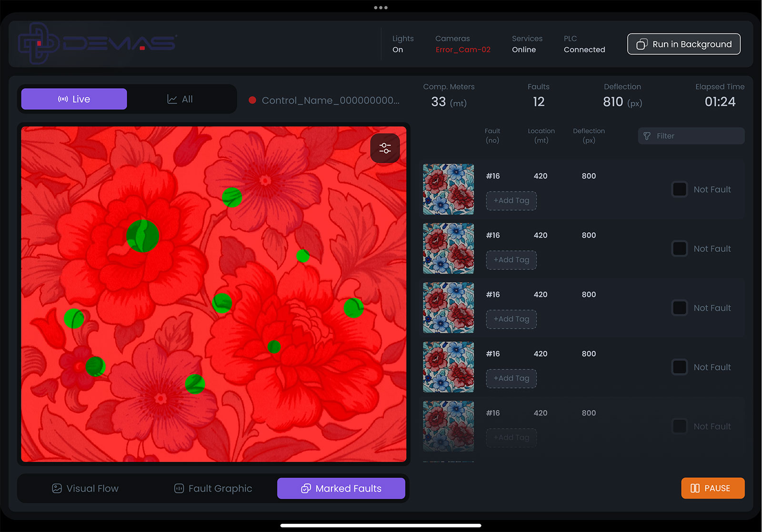Add a tag to the third fault
762x532 pixels.
pyautogui.click(x=511, y=319)
